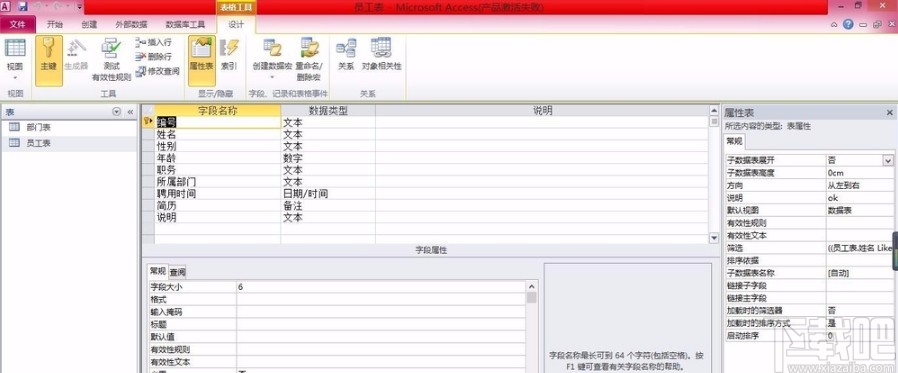898x373 pixels.
Task: Click 对象相关性 object dependencies
Action: (x=381, y=55)
